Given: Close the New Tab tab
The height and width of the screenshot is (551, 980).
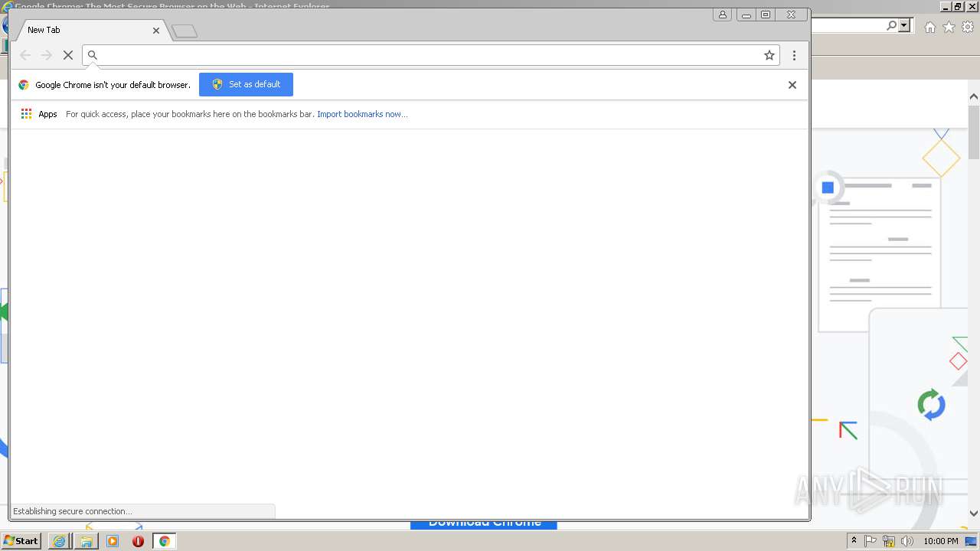Looking at the screenshot, I should (x=156, y=31).
